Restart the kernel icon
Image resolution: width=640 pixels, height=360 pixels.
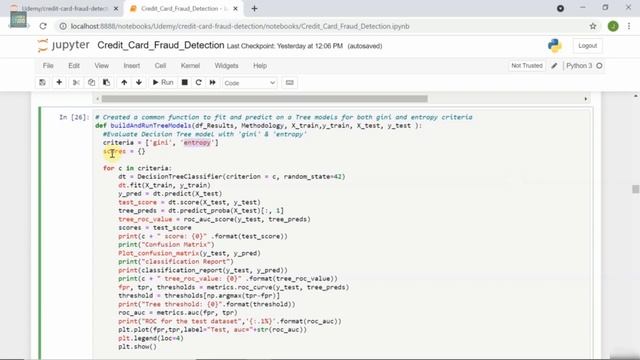(198, 82)
